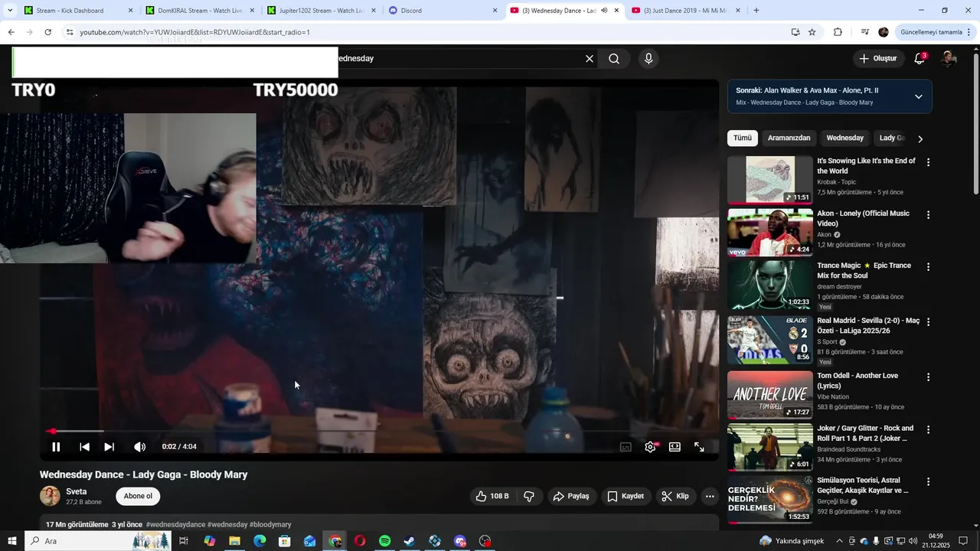Open options menu for Trance Magic
The image size is (980, 551).
click(928, 267)
